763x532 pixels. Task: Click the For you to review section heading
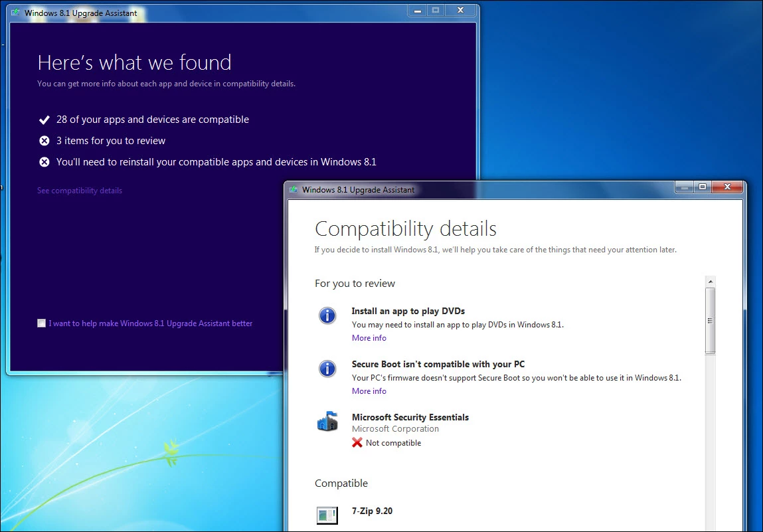[x=355, y=284]
